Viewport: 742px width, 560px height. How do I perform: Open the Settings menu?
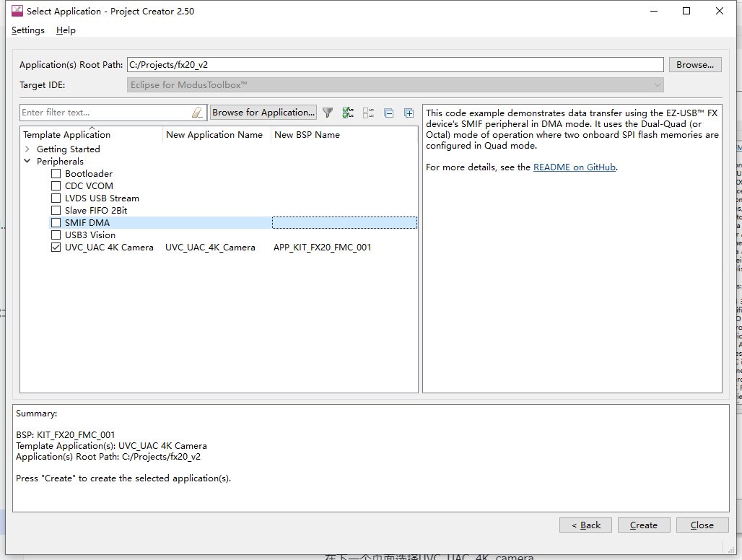pyautogui.click(x=28, y=30)
